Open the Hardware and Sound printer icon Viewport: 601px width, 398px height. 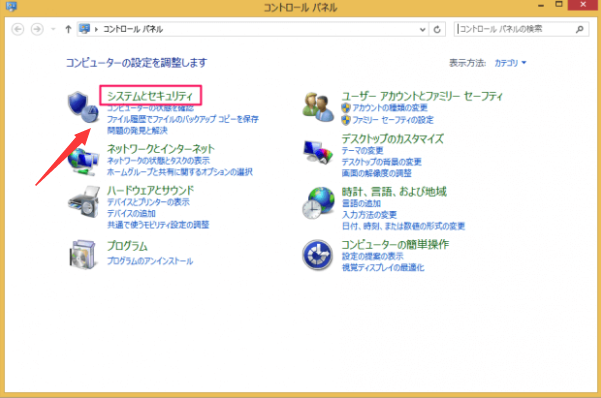[84, 202]
